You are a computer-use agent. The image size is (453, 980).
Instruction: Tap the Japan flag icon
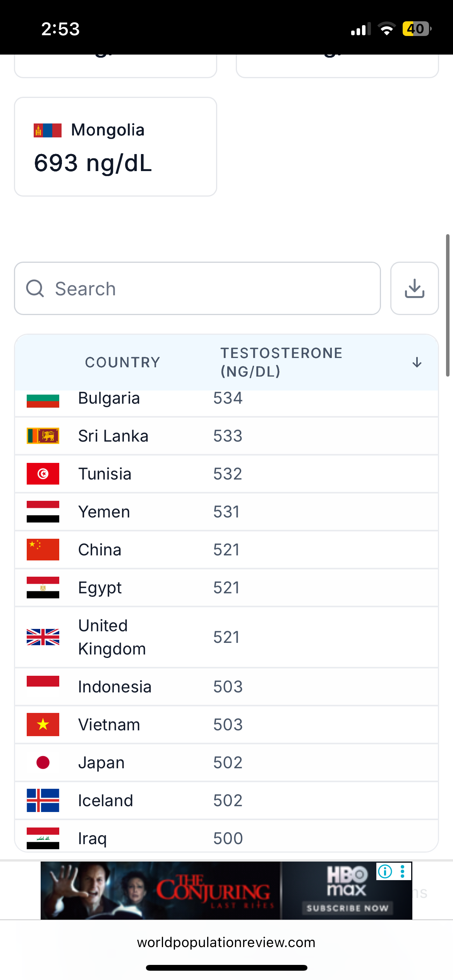click(x=43, y=762)
